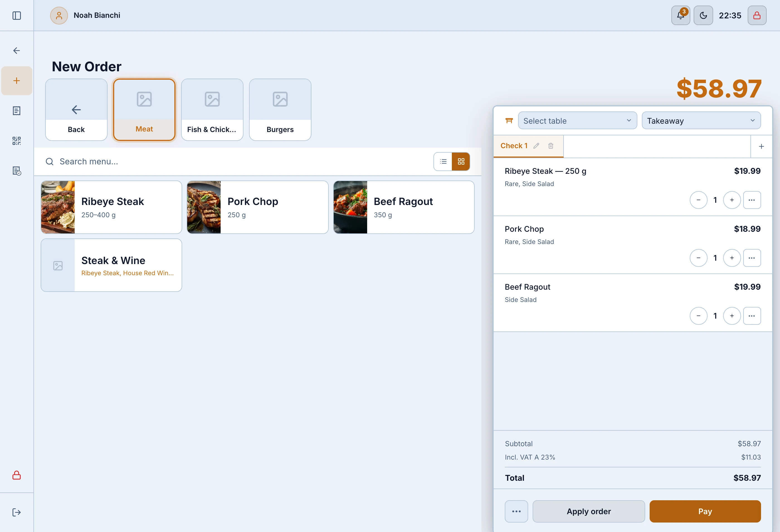780x532 pixels.
Task: Click the Pay button
Action: click(705, 511)
